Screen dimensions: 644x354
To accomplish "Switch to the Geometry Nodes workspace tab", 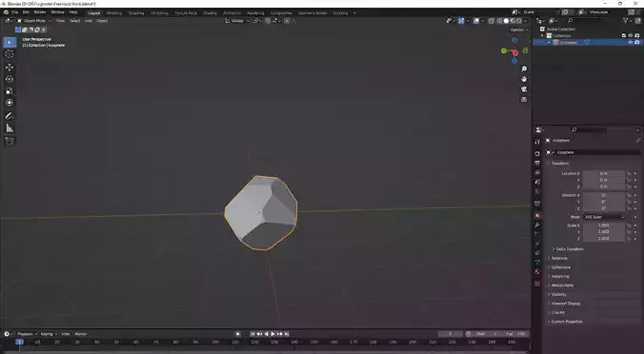I will pos(312,13).
